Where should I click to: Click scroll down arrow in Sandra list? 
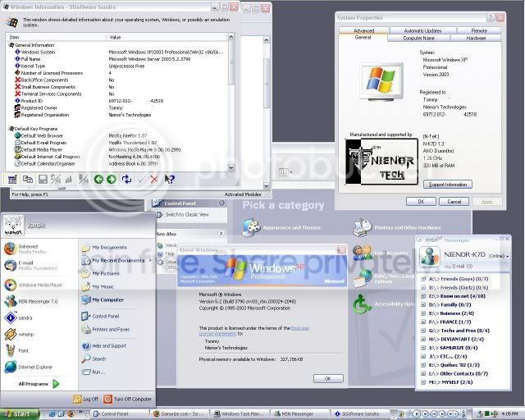(231, 167)
